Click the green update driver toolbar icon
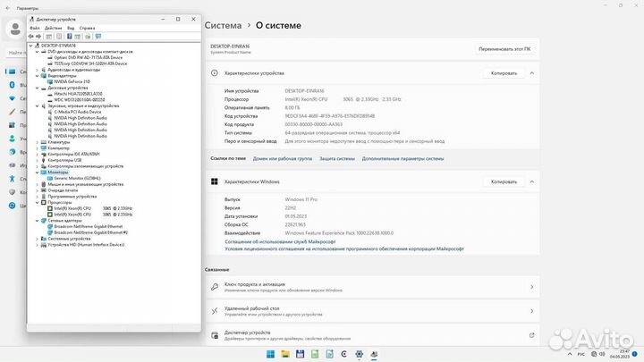 pos(88,37)
